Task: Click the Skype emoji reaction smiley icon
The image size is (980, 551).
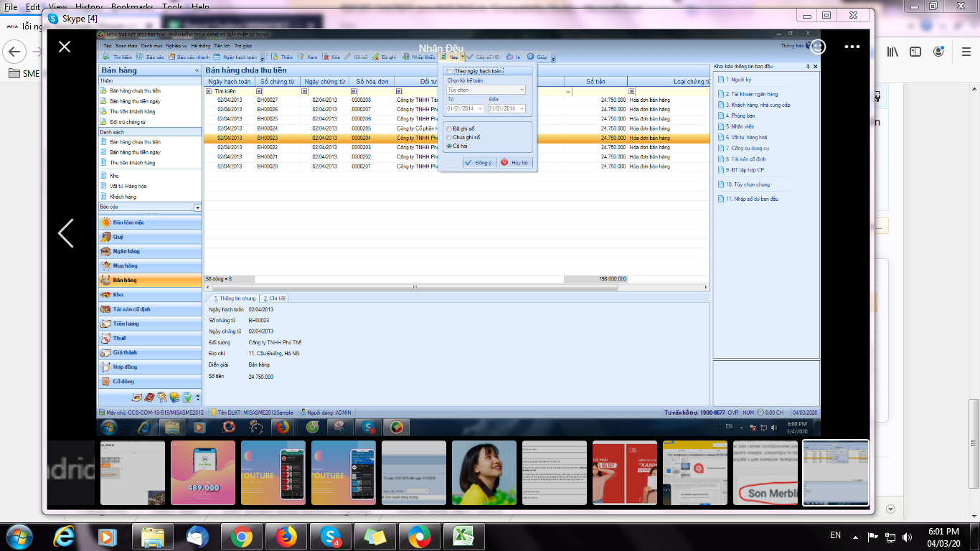Action: tap(819, 47)
